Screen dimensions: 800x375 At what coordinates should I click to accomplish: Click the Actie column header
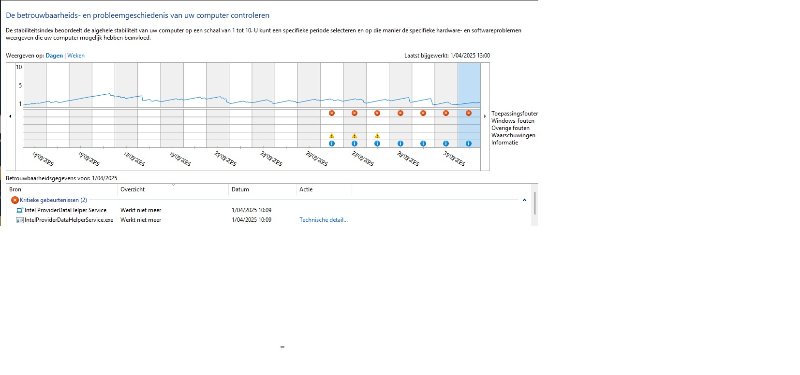pyautogui.click(x=323, y=189)
